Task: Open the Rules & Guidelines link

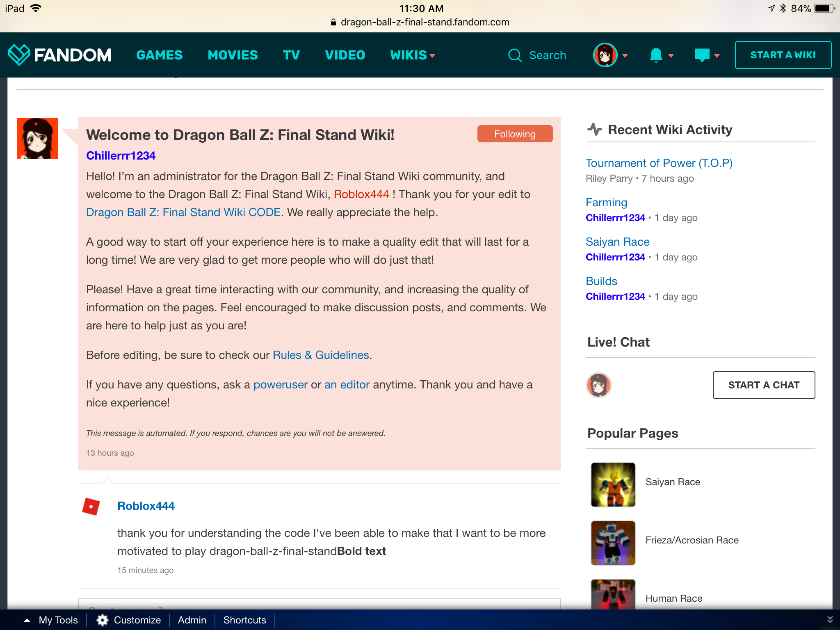Action: pos(321,355)
